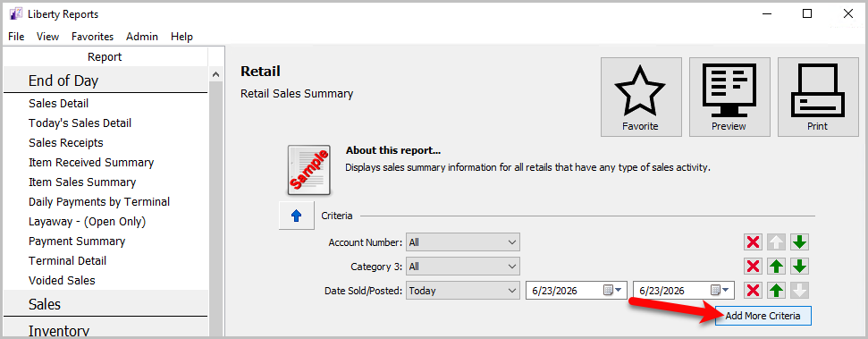Click the Liberty Reports title bar icon
This screenshot has height=339, width=868.
pos(16,13)
